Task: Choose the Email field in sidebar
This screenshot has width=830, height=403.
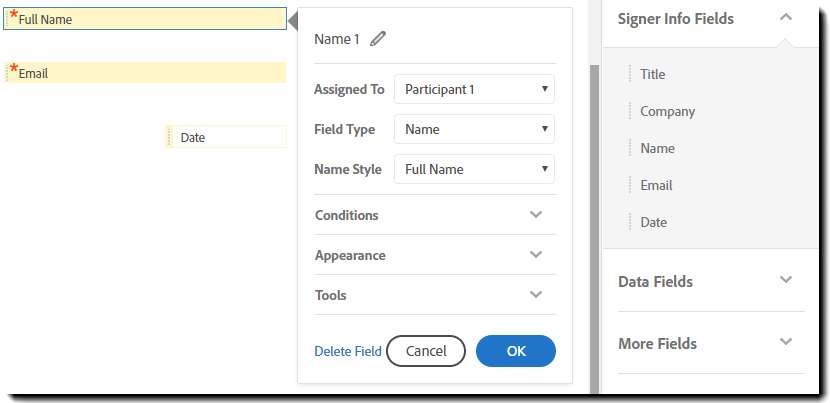Action: [656, 185]
